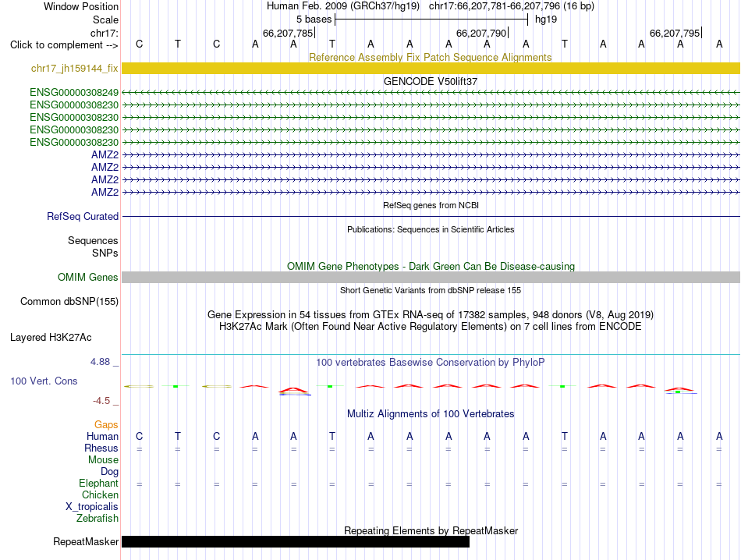The height and width of the screenshot is (560, 741).
Task: Click the 100 Vert. Cons label
Action: 44,381
